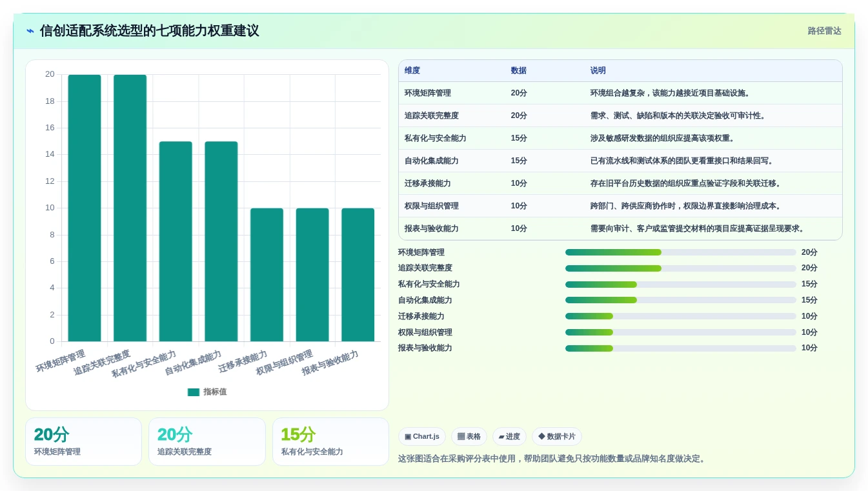Image resolution: width=868 pixels, height=491 pixels.
Task: Click the description 环境组合越复杂 in table
Action: pos(671,93)
